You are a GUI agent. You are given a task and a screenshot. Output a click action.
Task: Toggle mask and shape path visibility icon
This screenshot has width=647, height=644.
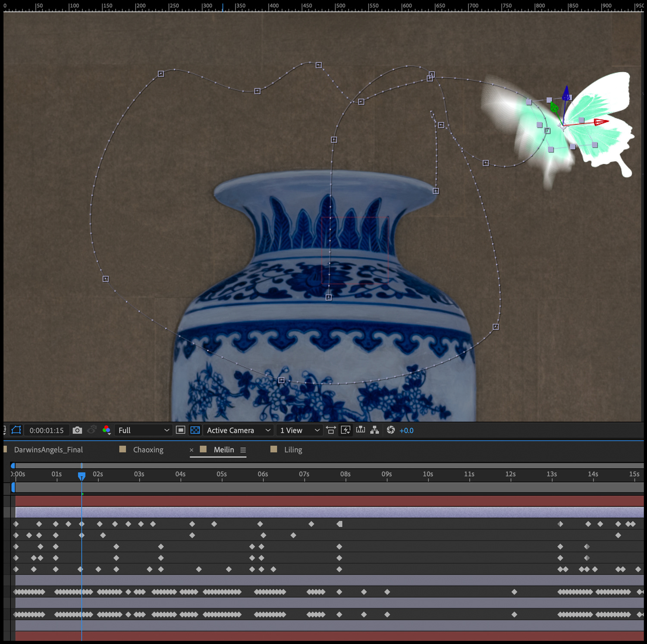point(16,430)
